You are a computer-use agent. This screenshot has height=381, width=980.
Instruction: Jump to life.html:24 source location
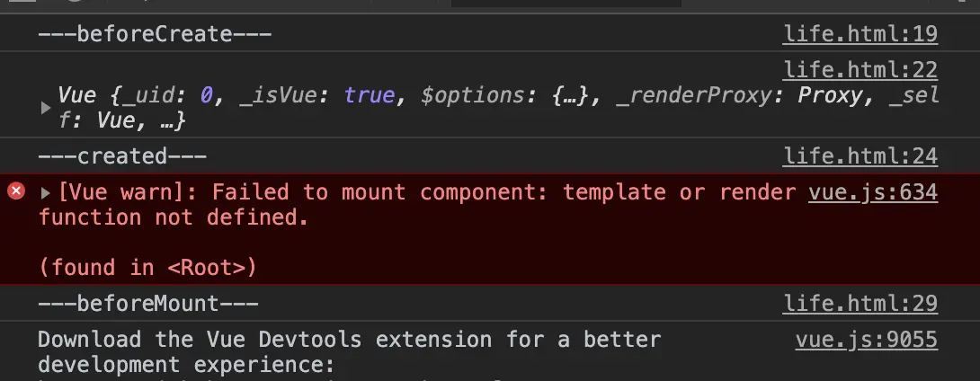click(x=860, y=156)
